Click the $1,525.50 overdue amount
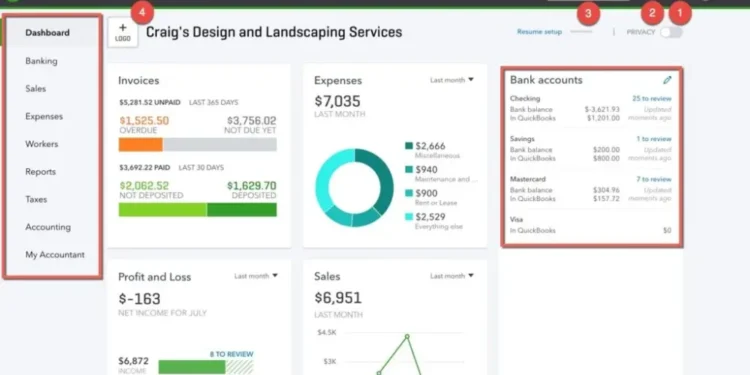 tap(144, 121)
